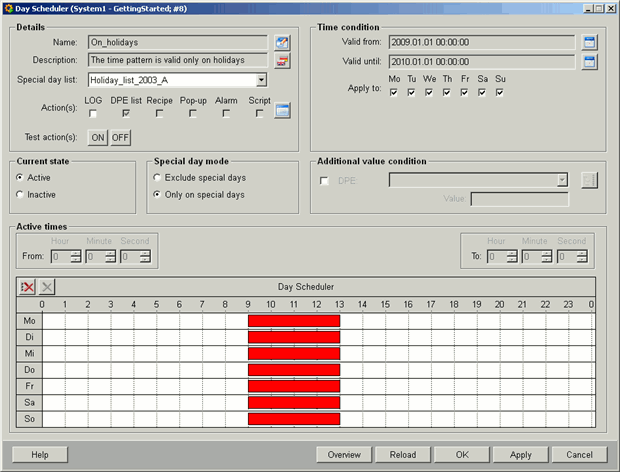Choose Exclude special days mode

(157, 177)
